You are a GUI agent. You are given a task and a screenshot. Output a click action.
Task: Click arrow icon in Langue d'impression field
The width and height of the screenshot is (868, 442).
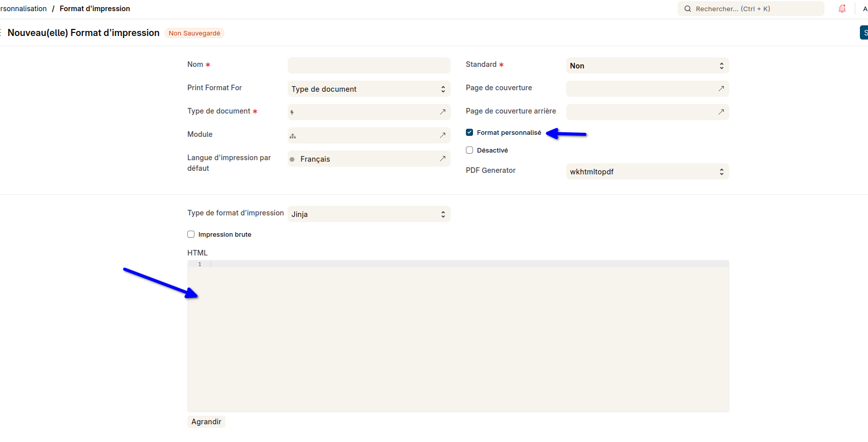(443, 159)
